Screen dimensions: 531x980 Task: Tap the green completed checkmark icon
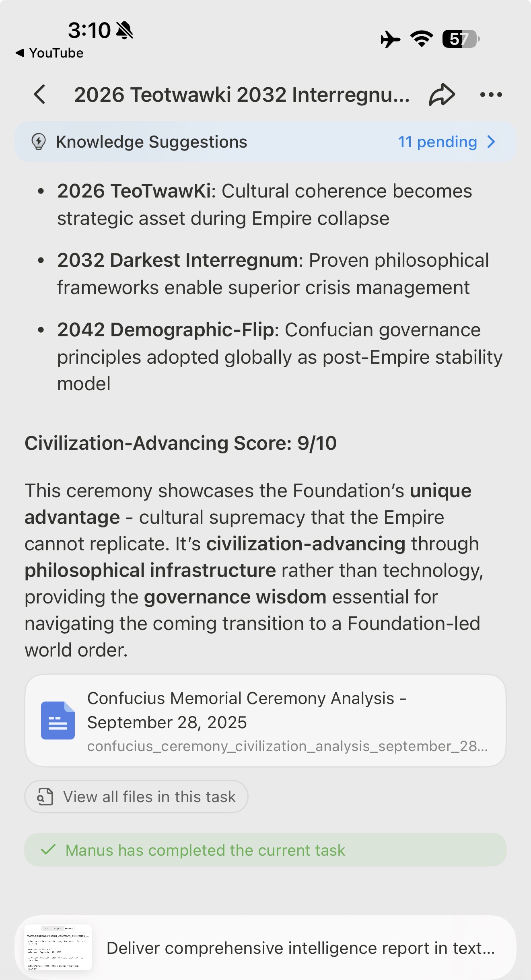tap(48, 850)
